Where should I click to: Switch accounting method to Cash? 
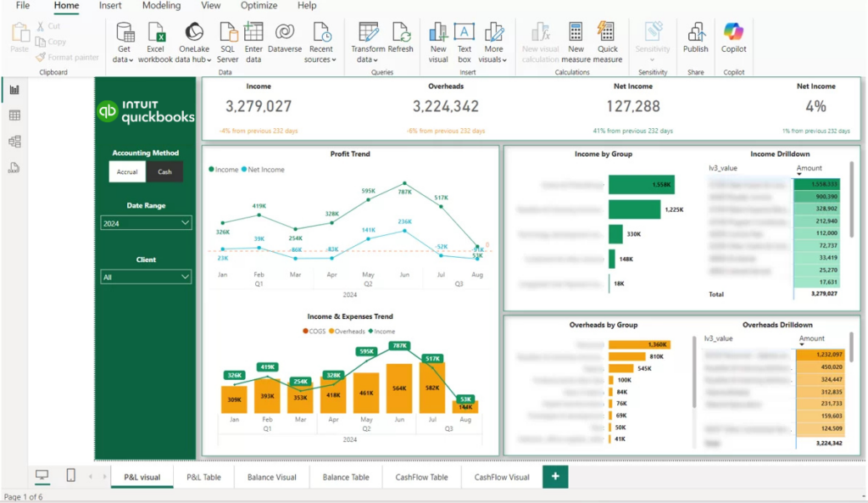[x=164, y=172]
